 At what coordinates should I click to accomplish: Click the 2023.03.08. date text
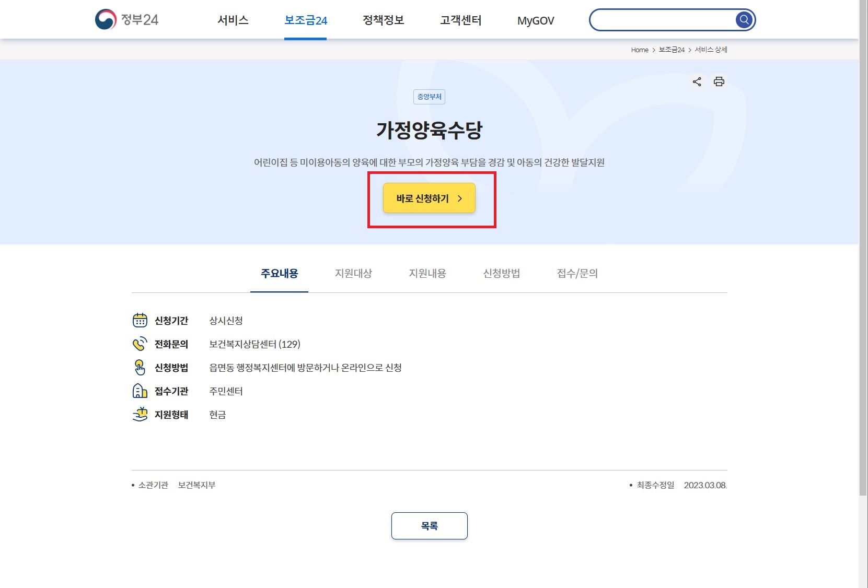[x=705, y=485]
